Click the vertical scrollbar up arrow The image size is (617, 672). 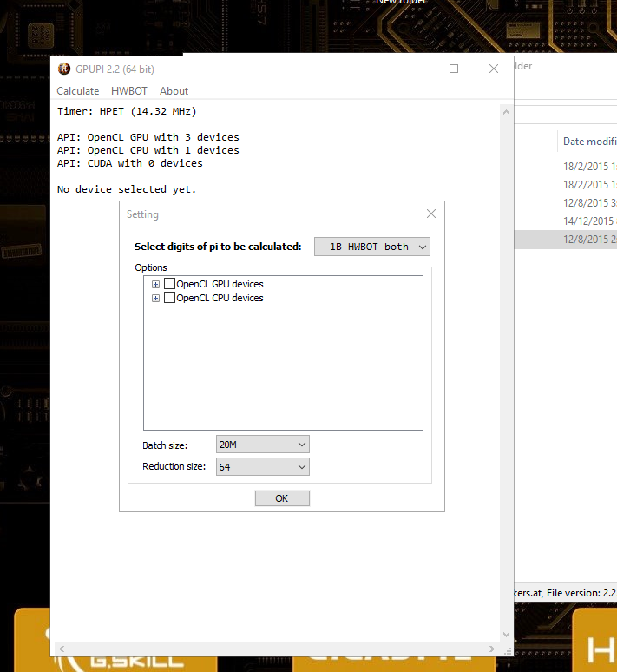[506, 112]
